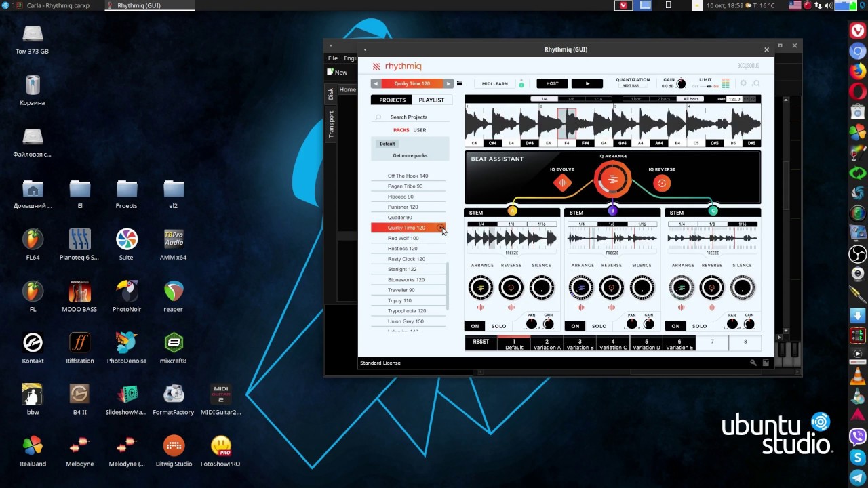Set Stem B grid to 1/16

[x=642, y=224]
